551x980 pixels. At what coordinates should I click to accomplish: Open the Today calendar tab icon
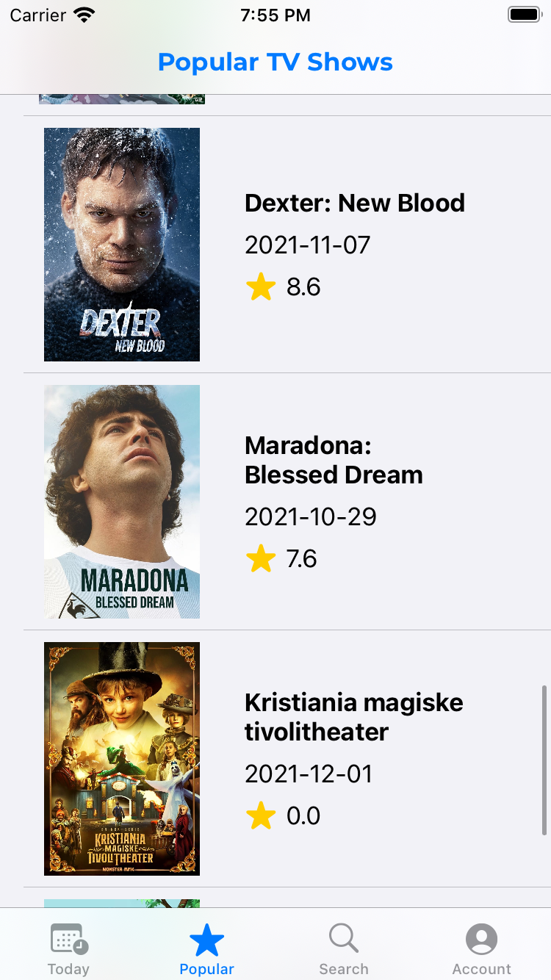(69, 940)
